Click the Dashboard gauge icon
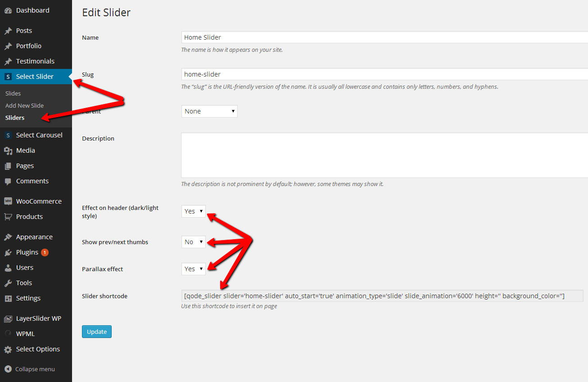The height and width of the screenshot is (382, 588). click(8, 10)
